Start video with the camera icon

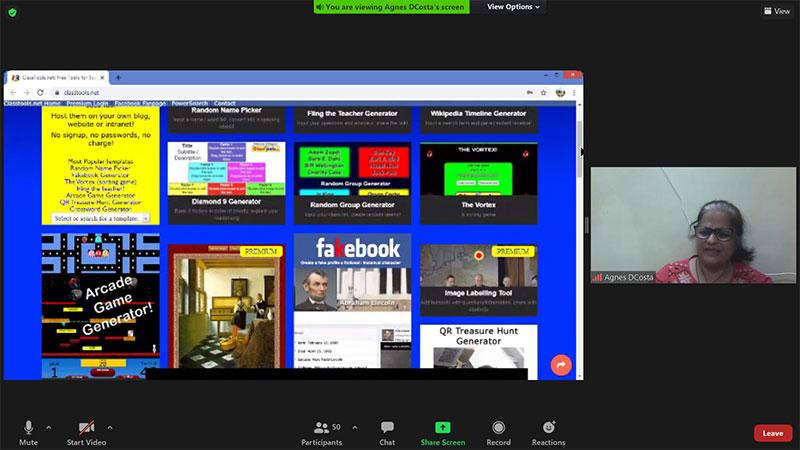(x=86, y=433)
